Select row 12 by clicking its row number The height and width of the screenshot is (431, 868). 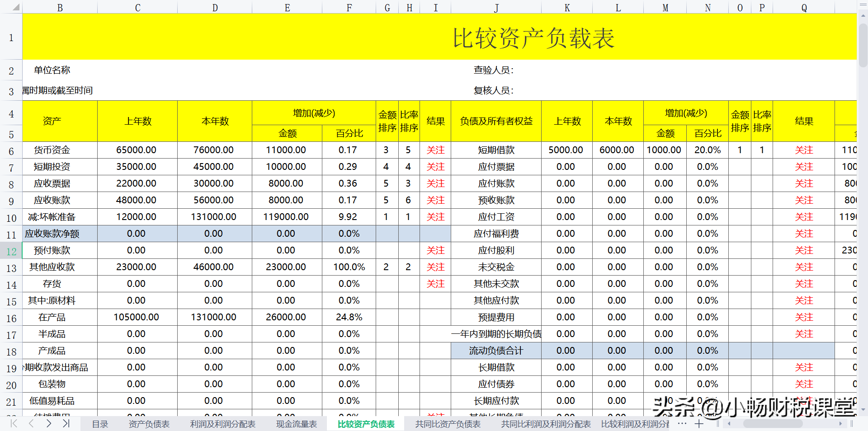coord(11,250)
